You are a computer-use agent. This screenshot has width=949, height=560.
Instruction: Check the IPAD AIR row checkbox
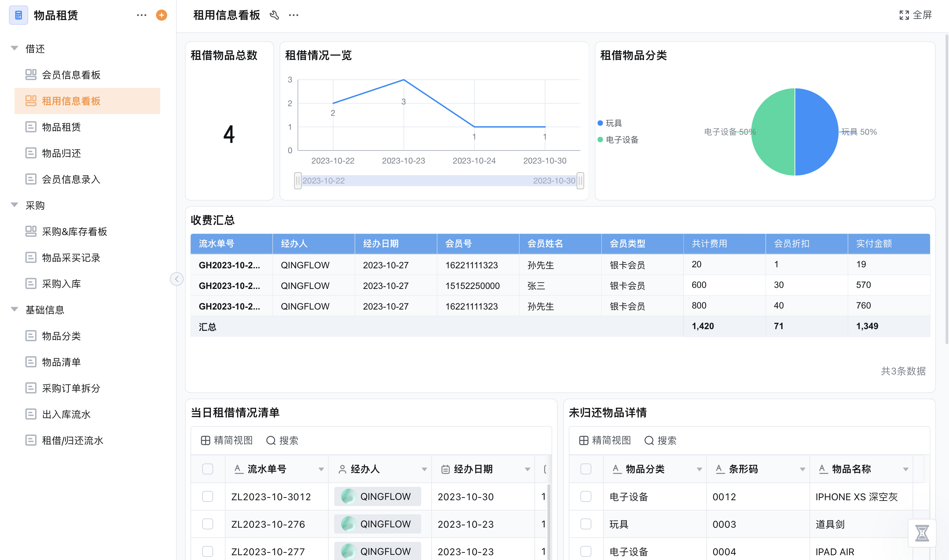586,551
